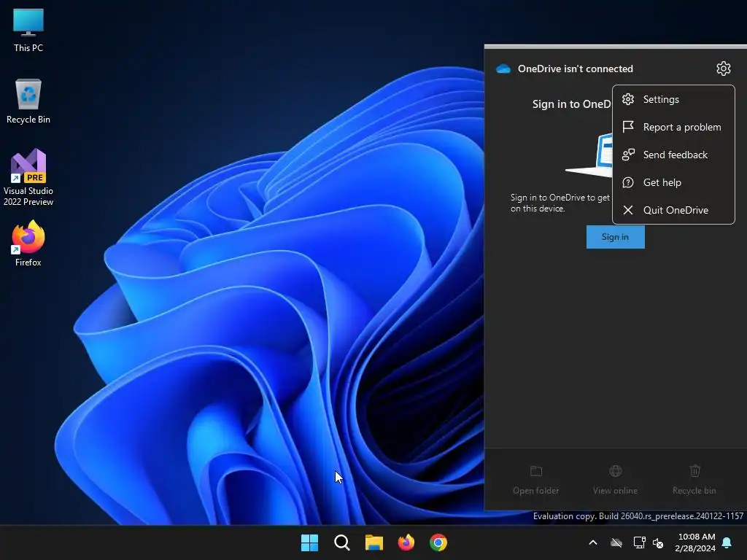747x560 pixels.
Task: Click the flag icon beside Report a problem
Action: (x=628, y=127)
